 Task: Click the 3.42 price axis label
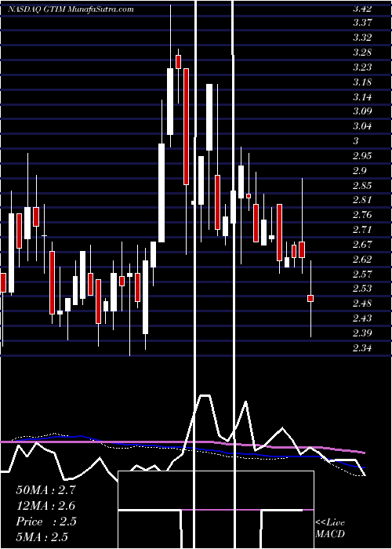coord(362,9)
